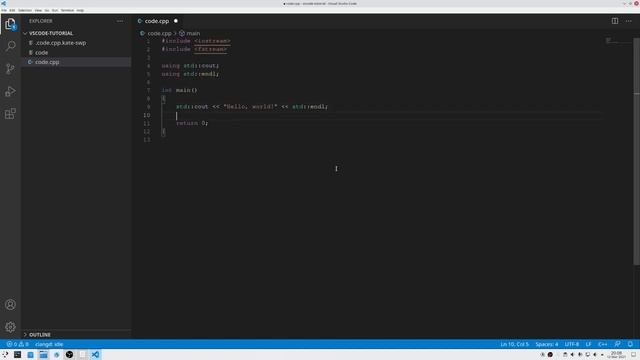Open the View menu
This screenshot has width=640, height=360.
38,10
